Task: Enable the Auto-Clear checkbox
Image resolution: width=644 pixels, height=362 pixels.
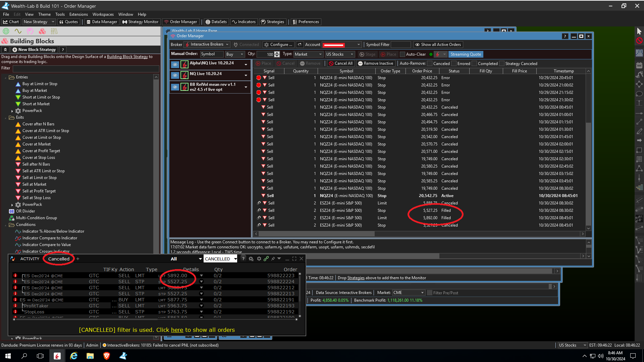Action: pos(403,54)
